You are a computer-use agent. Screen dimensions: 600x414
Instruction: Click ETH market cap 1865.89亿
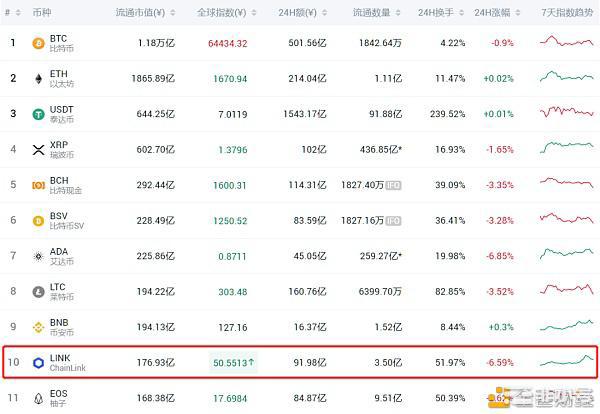coord(153,79)
